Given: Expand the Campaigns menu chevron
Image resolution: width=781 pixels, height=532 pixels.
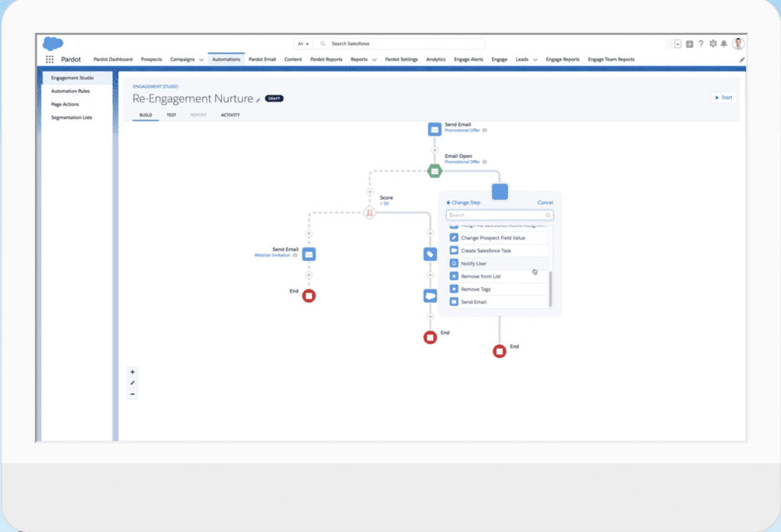Looking at the screenshot, I should point(201,59).
